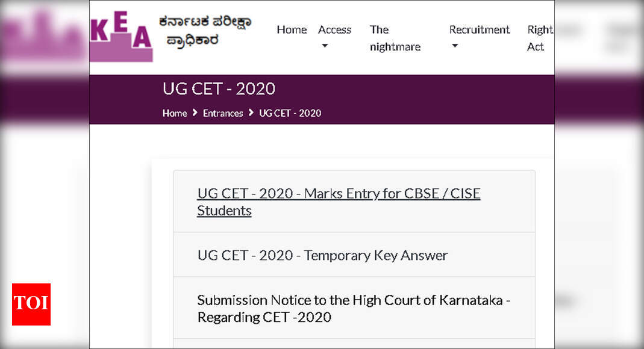Click the 'Entrances' breadcrumb link
644x349 pixels.
tap(222, 113)
